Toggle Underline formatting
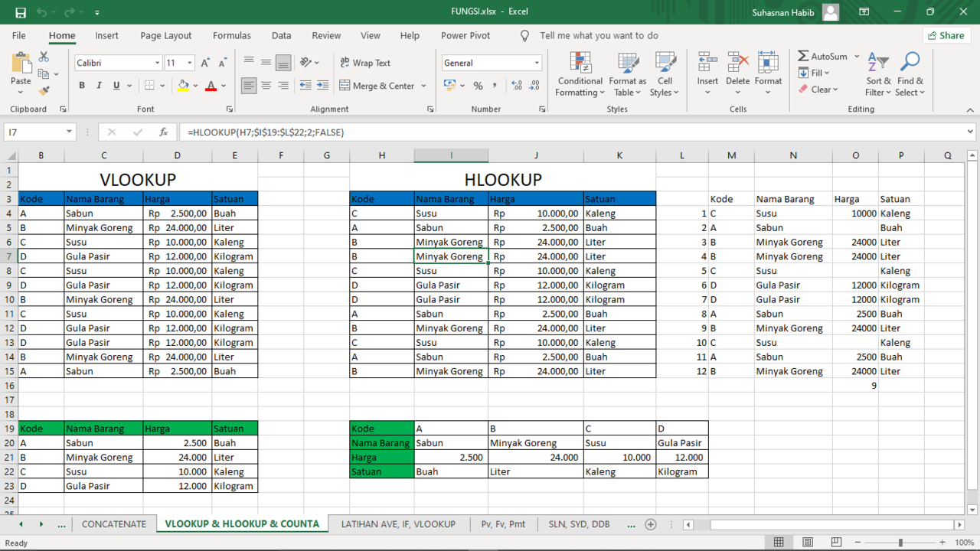This screenshot has width=980, height=551. click(116, 86)
